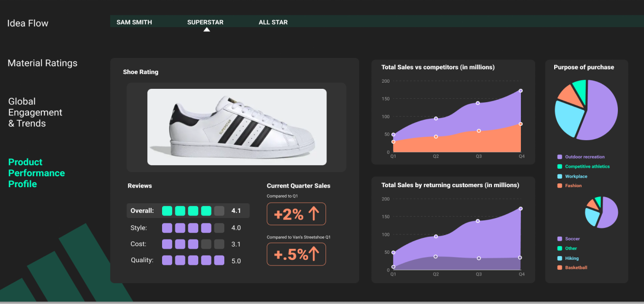Click the 4.1 overall score
The width and height of the screenshot is (644, 304).
(x=236, y=210)
